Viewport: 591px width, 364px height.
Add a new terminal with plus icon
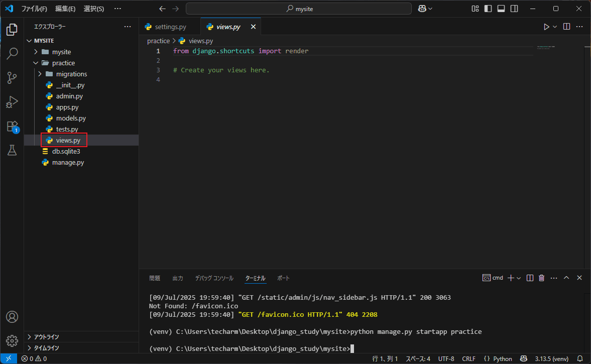[x=511, y=278]
